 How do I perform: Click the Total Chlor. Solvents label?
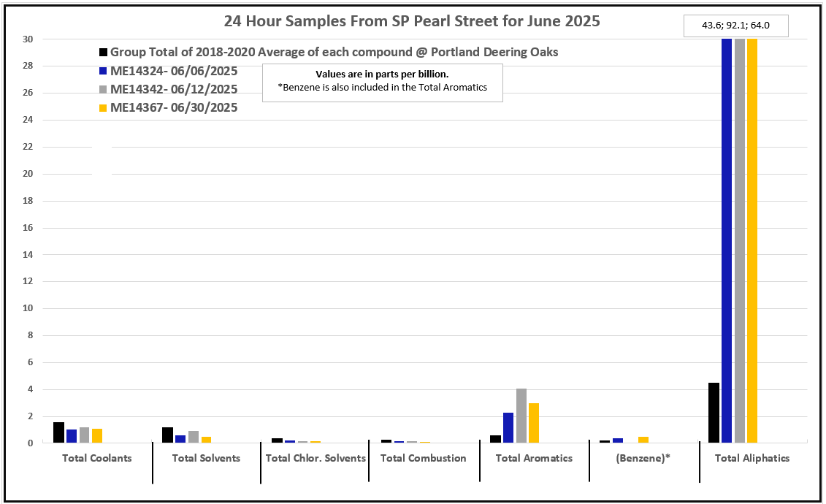coord(316,458)
